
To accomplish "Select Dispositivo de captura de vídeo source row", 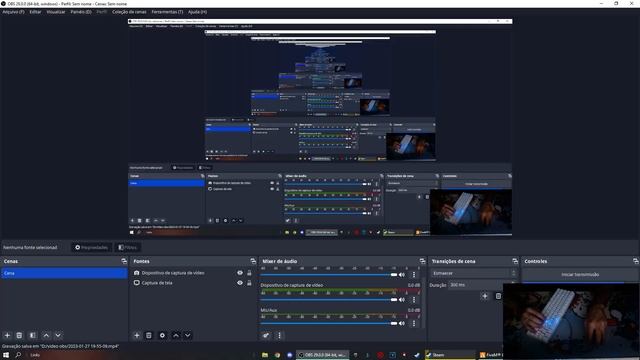I will click(x=192, y=273).
